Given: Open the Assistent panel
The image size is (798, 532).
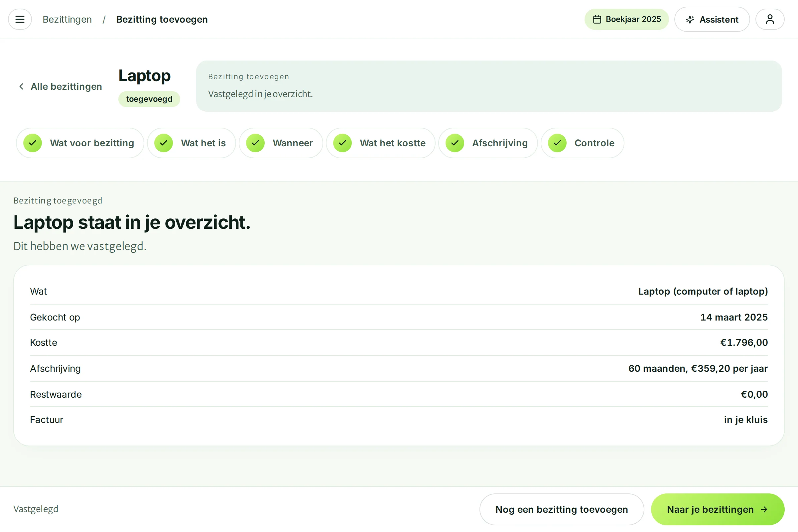Looking at the screenshot, I should (x=712, y=19).
